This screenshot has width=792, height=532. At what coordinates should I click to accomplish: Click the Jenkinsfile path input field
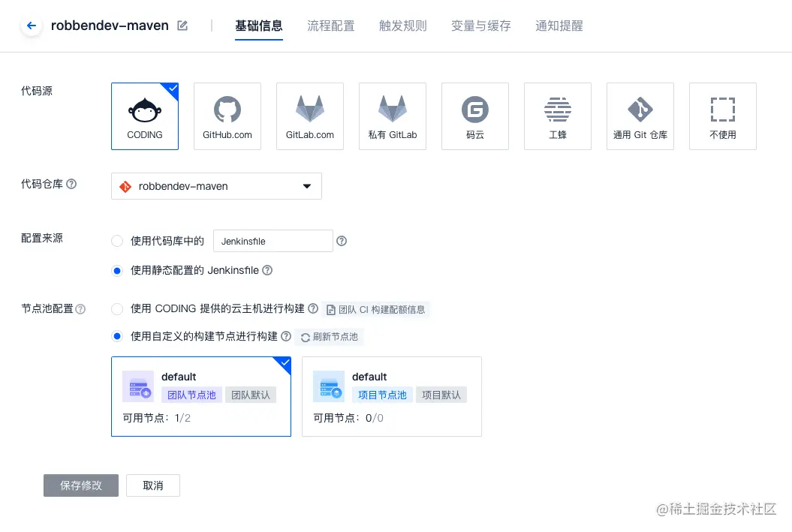pos(273,241)
